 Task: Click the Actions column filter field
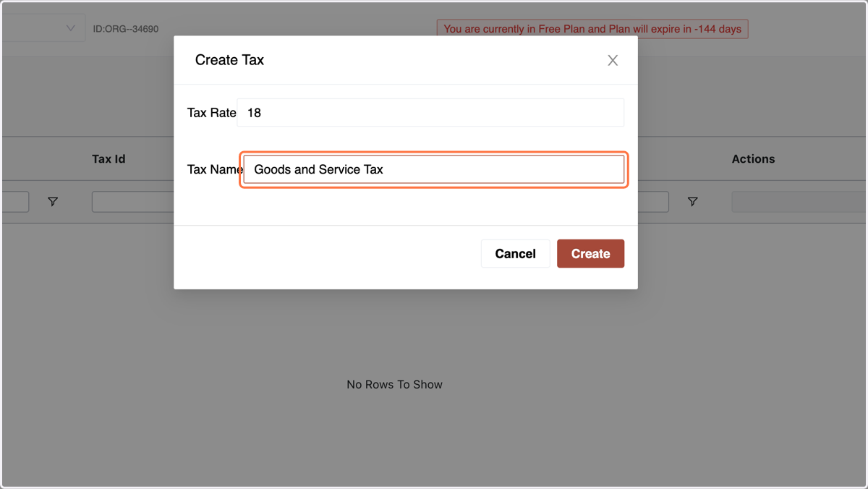[x=799, y=202]
